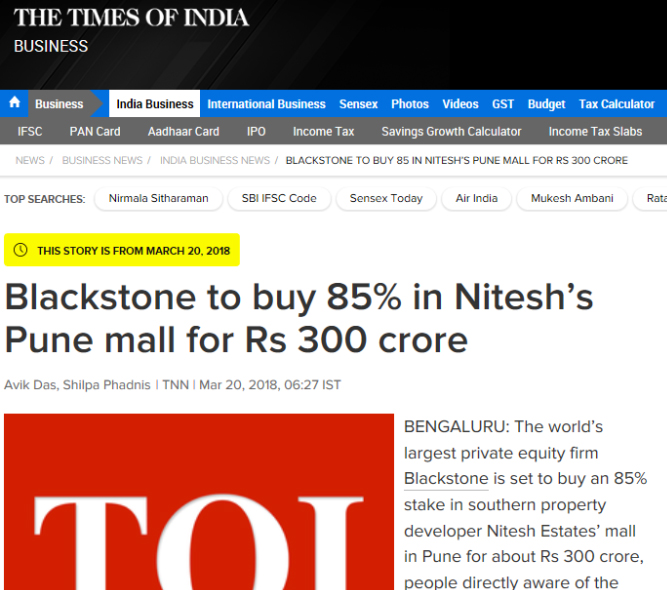
Task: Open the Sensex menu item
Action: (358, 104)
